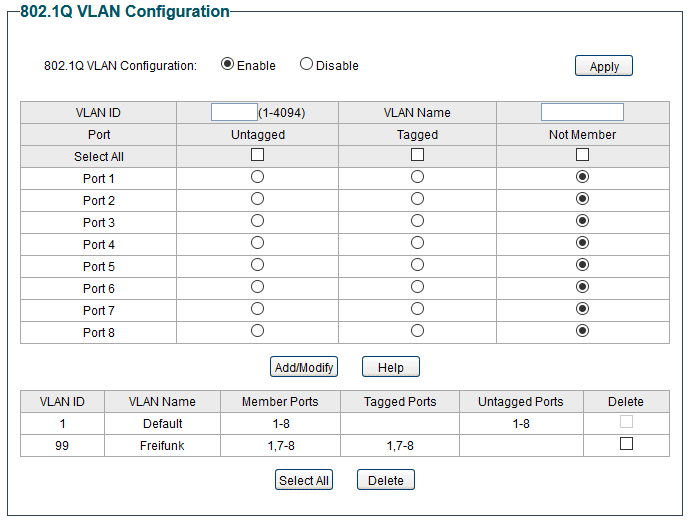Viewport: 689px width, 522px height.
Task: Check Select All Not Member checkbox
Action: 582,155
